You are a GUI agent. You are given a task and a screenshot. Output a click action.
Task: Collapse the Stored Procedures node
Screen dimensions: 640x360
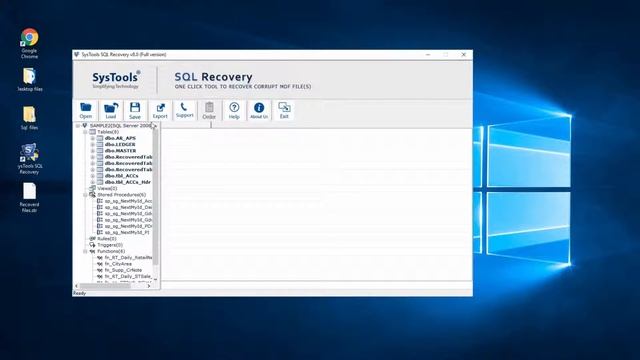pyautogui.click(x=85, y=195)
